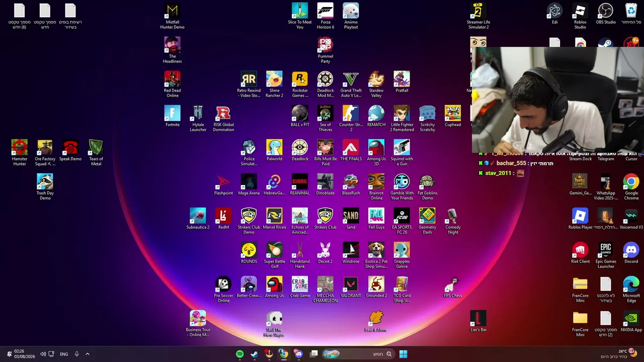
Task: Launch Roblox Studio desktop icon
Action: [580, 17]
